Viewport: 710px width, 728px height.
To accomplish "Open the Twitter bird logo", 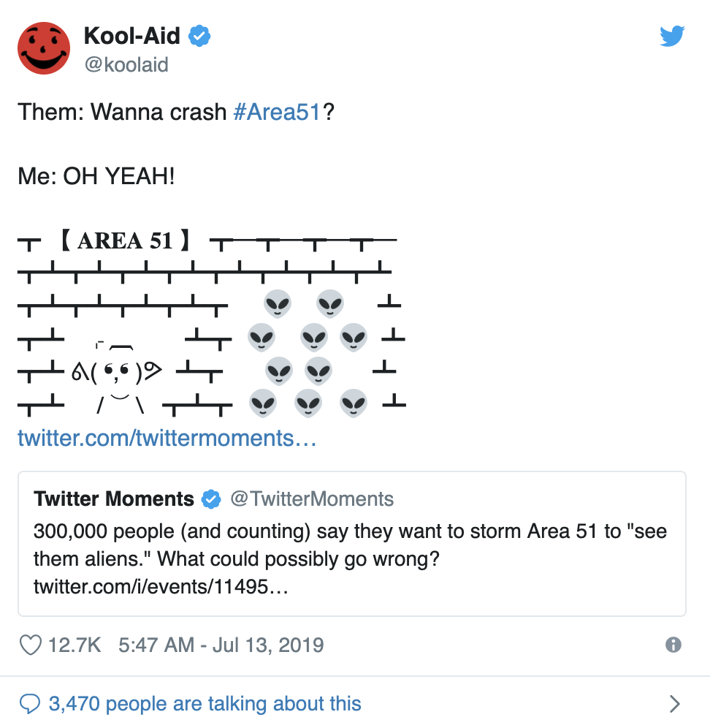I will (x=672, y=37).
